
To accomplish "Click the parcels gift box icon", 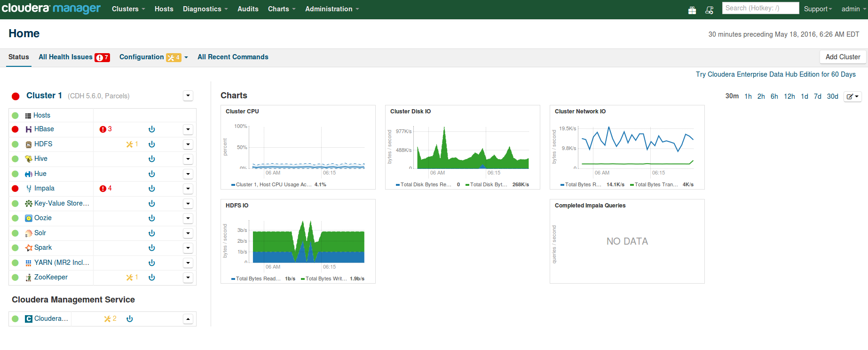I will click(x=692, y=10).
